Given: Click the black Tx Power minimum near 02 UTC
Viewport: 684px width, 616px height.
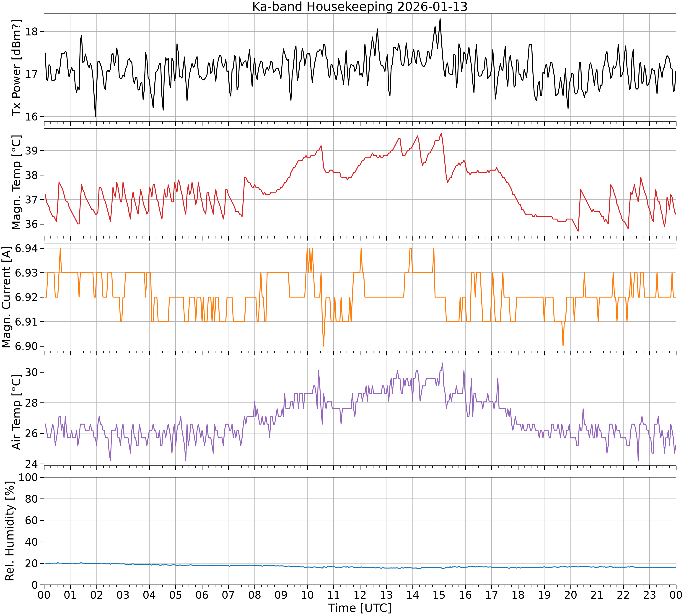Looking at the screenshot, I should [95, 116].
